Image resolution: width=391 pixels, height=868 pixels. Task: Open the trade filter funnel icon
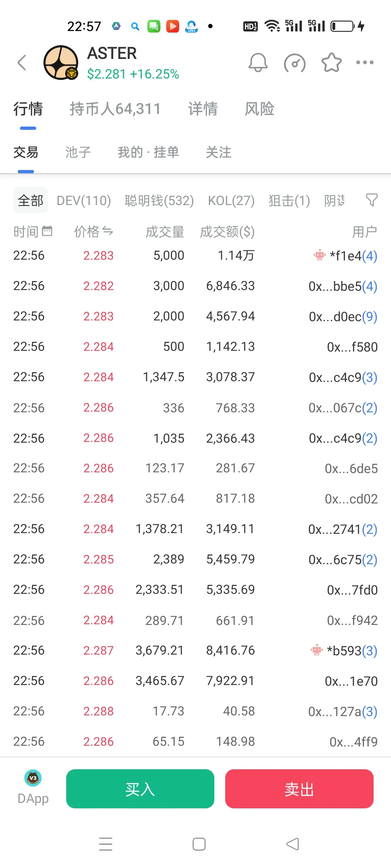(x=371, y=200)
